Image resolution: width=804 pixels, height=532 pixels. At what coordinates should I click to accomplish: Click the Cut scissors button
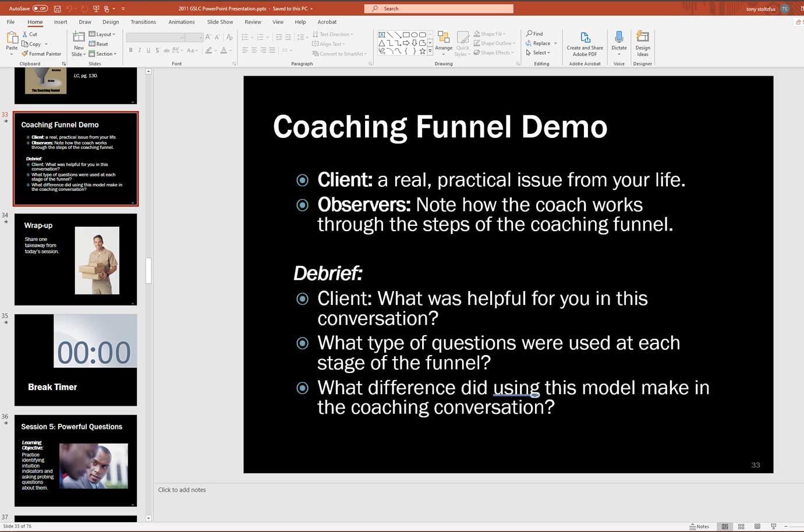click(30, 34)
